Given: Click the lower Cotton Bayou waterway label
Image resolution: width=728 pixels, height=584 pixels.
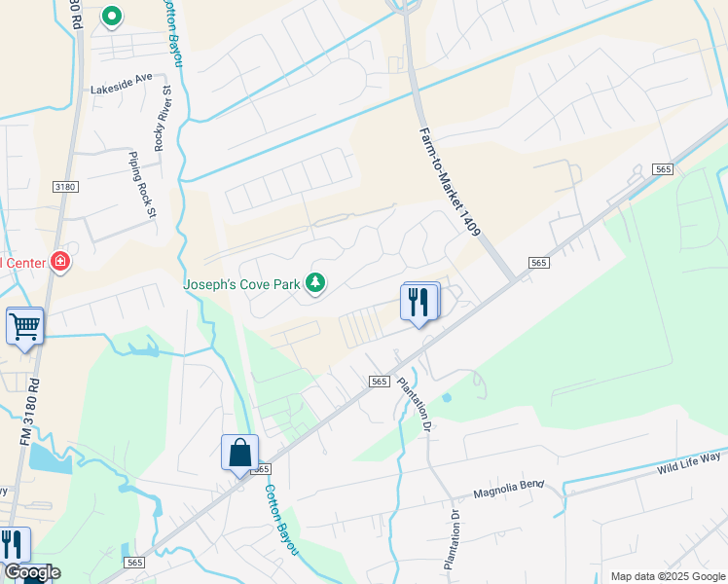Looking at the screenshot, I should (281, 520).
